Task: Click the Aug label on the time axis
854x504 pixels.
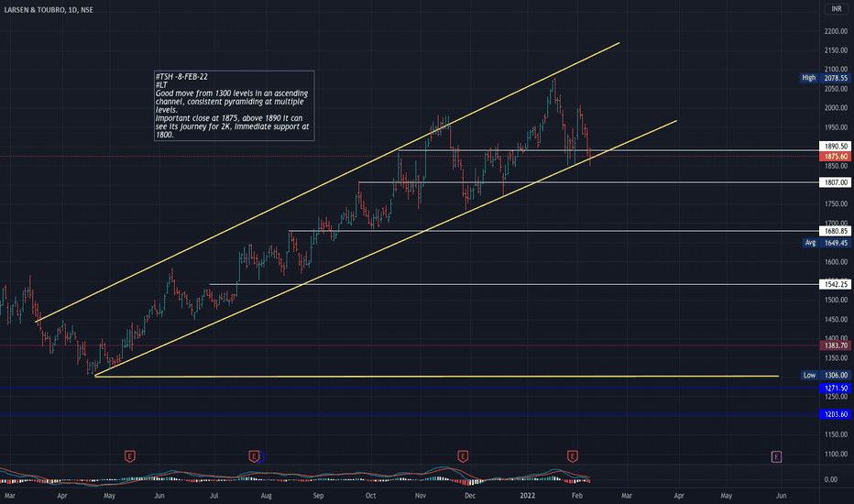Action: tap(266, 496)
